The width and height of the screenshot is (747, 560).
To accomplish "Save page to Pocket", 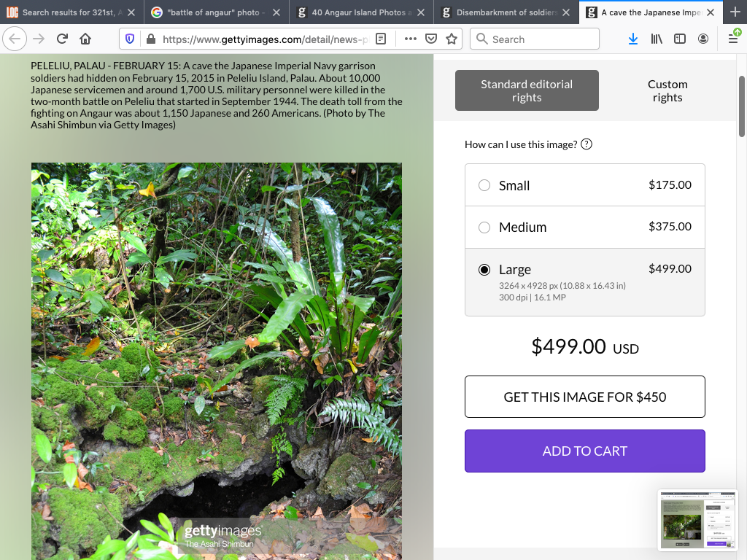I will point(431,39).
